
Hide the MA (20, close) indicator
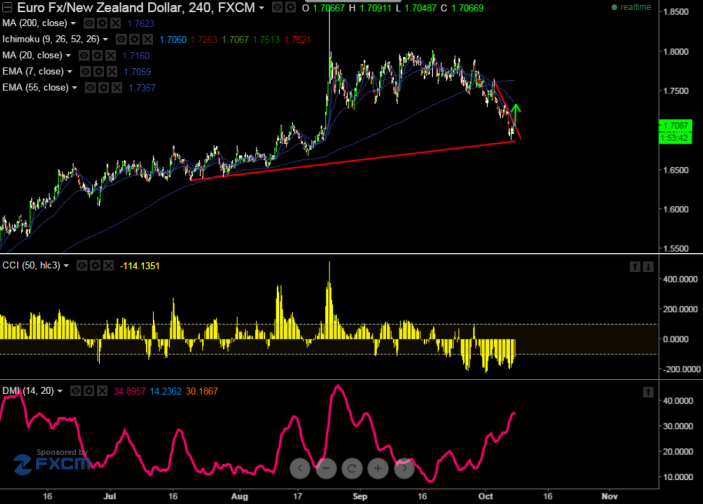pos(84,56)
